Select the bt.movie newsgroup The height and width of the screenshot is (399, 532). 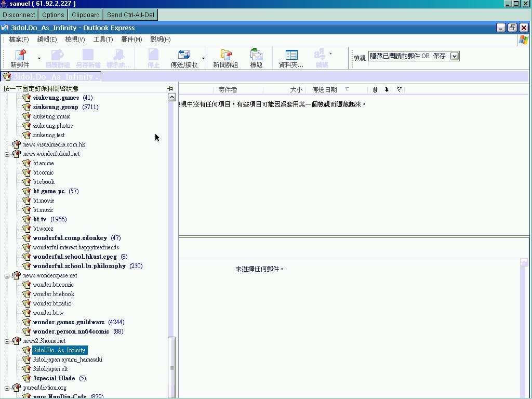point(44,201)
